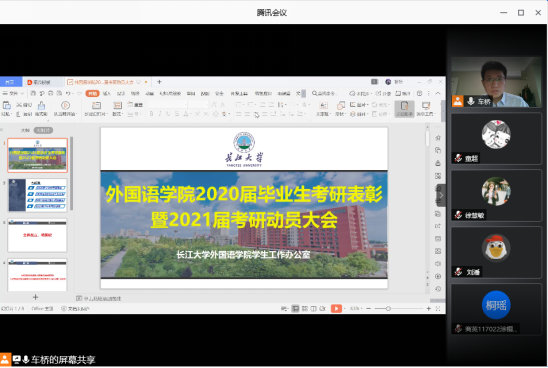Viewport: 548px width, 368px height.
Task: Click the 车桥 participant video tile
Action: point(496,82)
